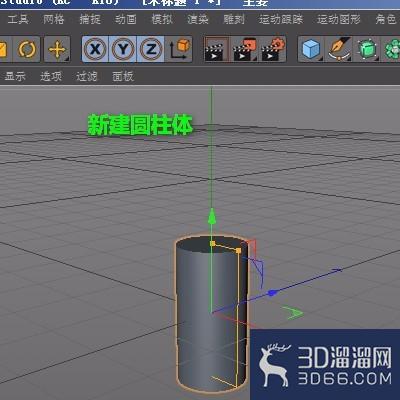This screenshot has height=400, width=400.
Task: Click the orange cylinder top-center handle
Action: point(213,244)
